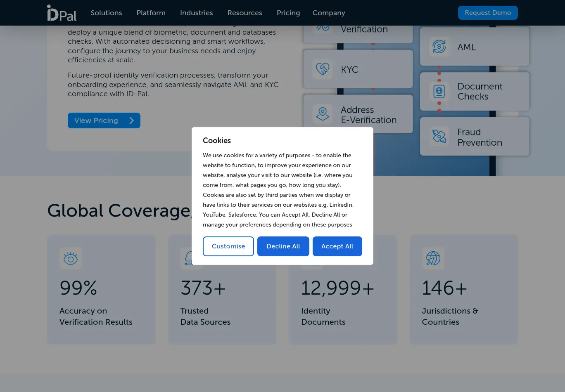Expand the Company navigation item
The image size is (565, 392).
328,13
